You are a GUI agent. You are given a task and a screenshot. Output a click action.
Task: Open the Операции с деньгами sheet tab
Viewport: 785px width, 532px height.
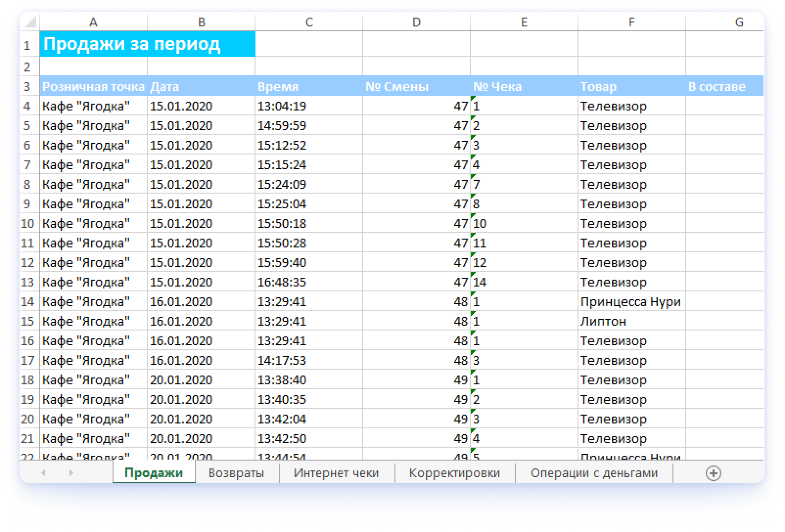(x=594, y=473)
